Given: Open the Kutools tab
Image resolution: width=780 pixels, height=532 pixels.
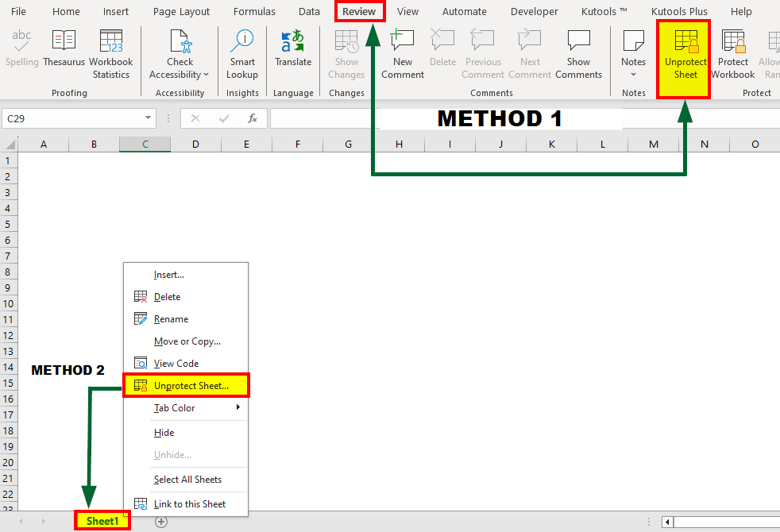Looking at the screenshot, I should pos(604,11).
